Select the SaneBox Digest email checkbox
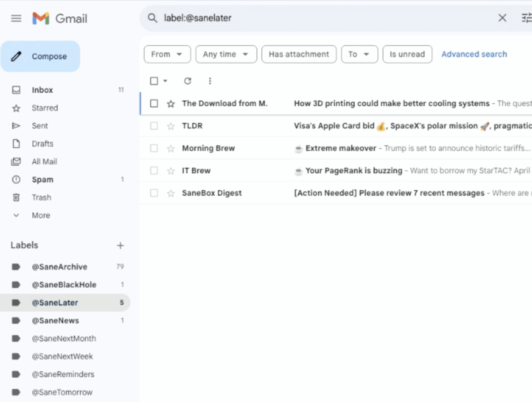This screenshot has height=402, width=532. coord(154,193)
